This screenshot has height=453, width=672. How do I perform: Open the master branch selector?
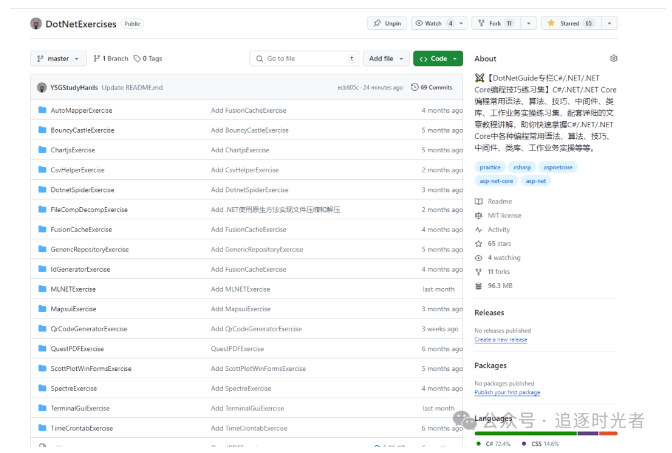pyautogui.click(x=58, y=58)
